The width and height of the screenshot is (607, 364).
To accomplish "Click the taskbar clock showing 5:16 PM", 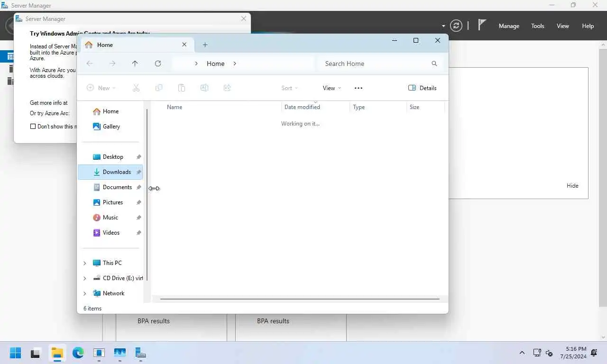I will [573, 353].
